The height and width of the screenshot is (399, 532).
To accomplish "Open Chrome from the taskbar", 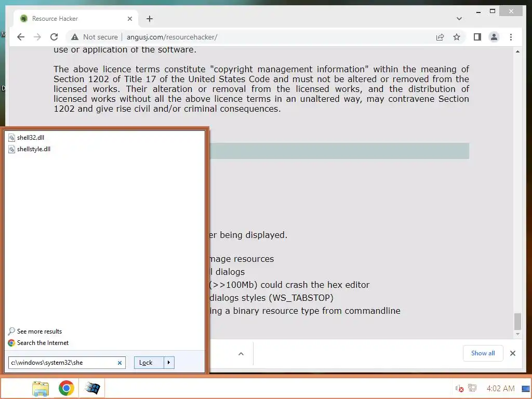I will pos(66,388).
